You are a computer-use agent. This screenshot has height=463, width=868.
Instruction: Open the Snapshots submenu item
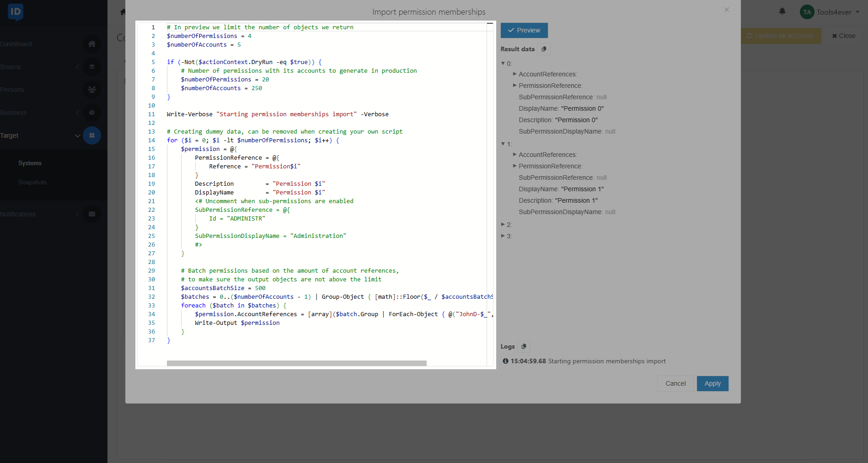coord(32,183)
